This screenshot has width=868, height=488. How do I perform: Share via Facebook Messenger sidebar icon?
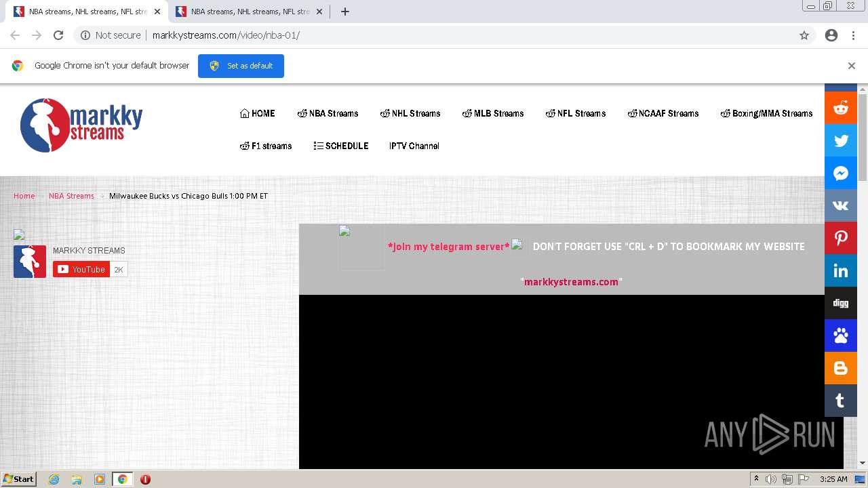(841, 173)
